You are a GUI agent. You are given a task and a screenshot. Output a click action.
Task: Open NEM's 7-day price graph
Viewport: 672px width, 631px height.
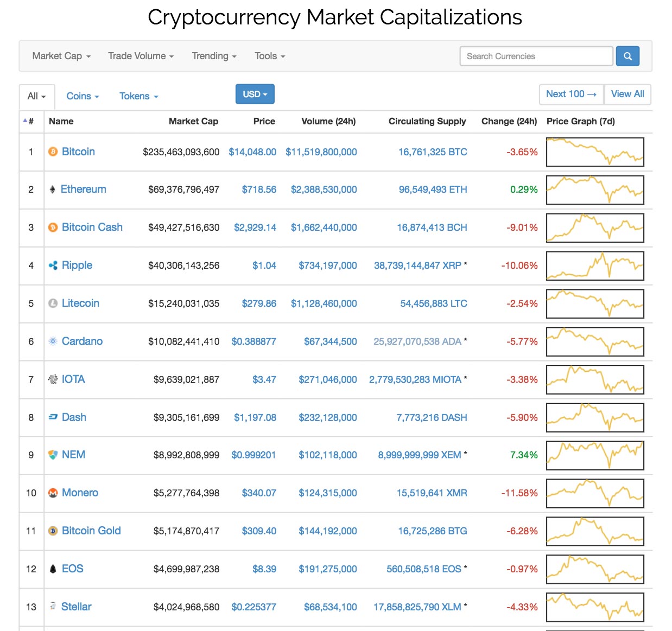[595, 455]
